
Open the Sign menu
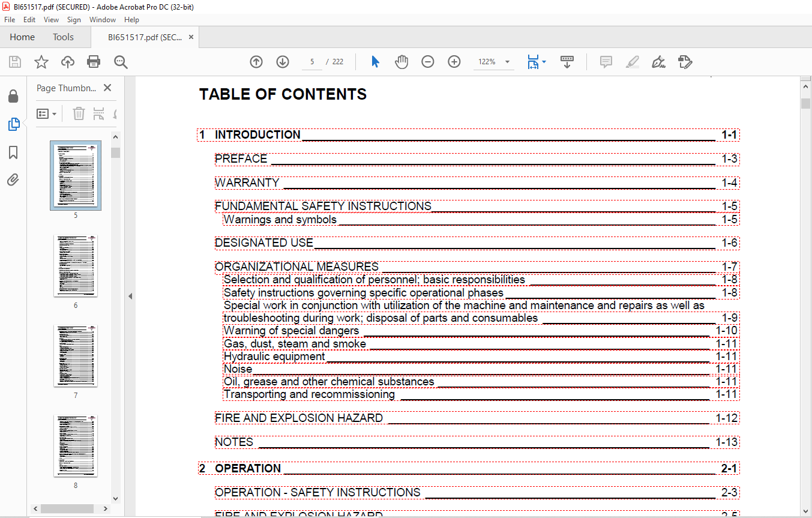pos(74,20)
